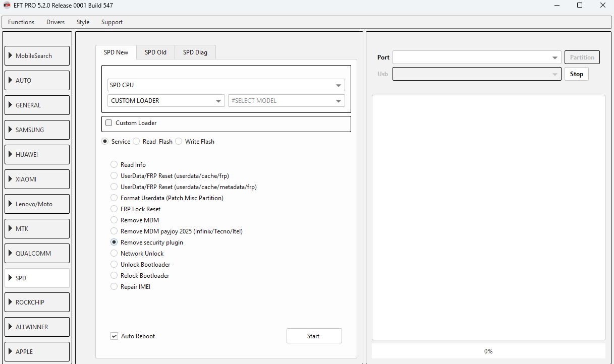Expand the GENERAL sidebar section

pyautogui.click(x=37, y=105)
